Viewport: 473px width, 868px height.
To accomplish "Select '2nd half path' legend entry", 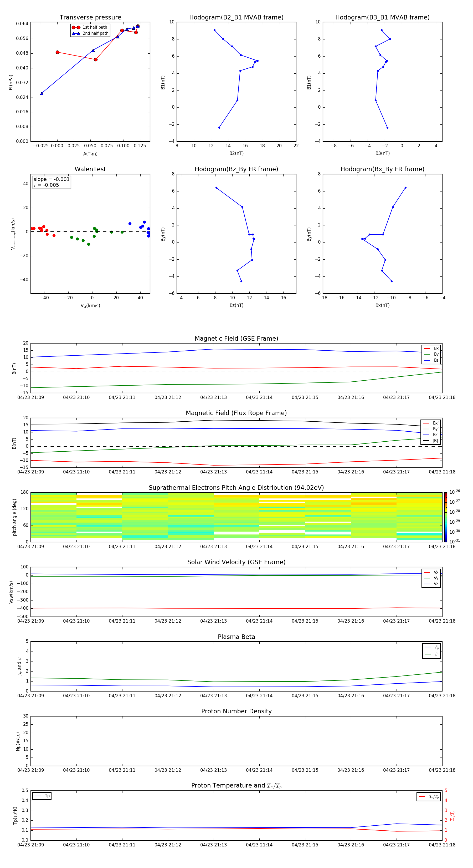I will (90, 33).
